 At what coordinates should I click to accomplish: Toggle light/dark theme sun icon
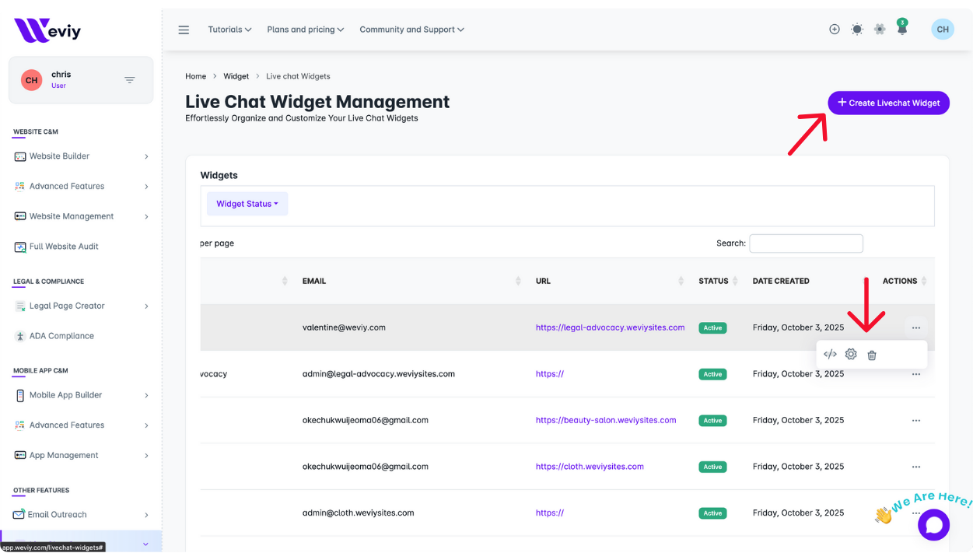click(x=857, y=30)
